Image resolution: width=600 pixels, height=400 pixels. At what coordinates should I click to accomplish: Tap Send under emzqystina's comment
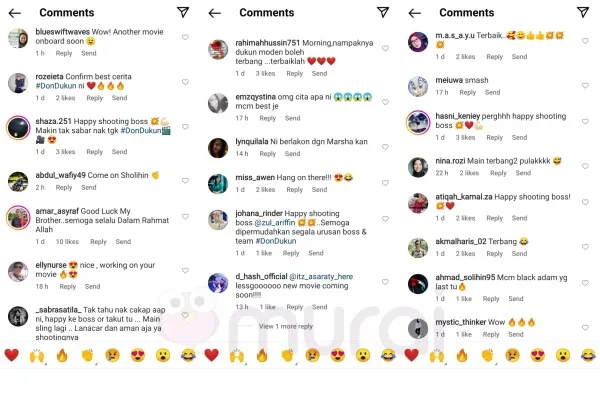click(292, 118)
